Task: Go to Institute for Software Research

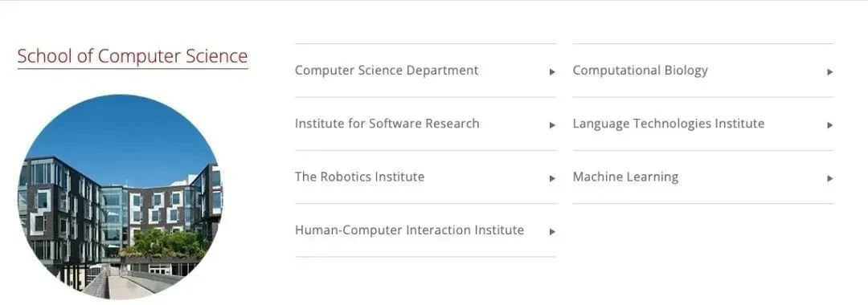Action: point(387,124)
